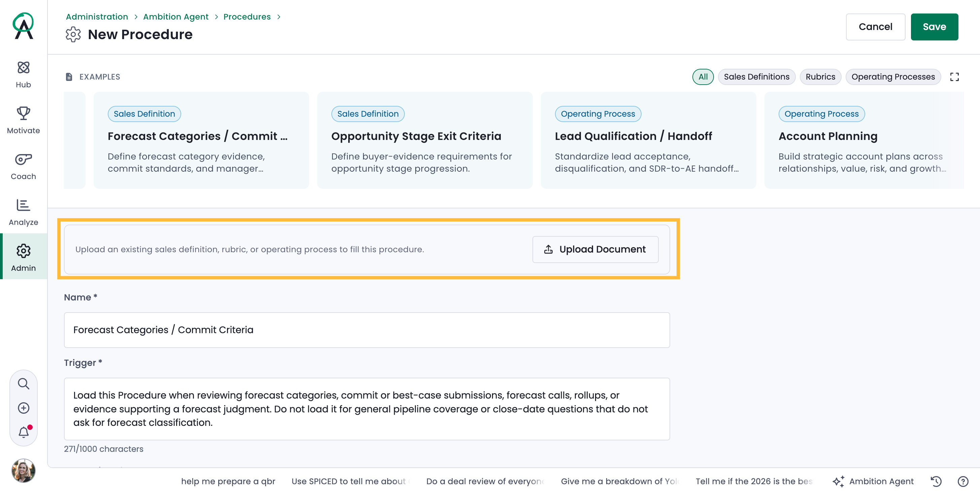This screenshot has height=495, width=980.
Task: Click into the Name input field
Action: [x=367, y=330]
